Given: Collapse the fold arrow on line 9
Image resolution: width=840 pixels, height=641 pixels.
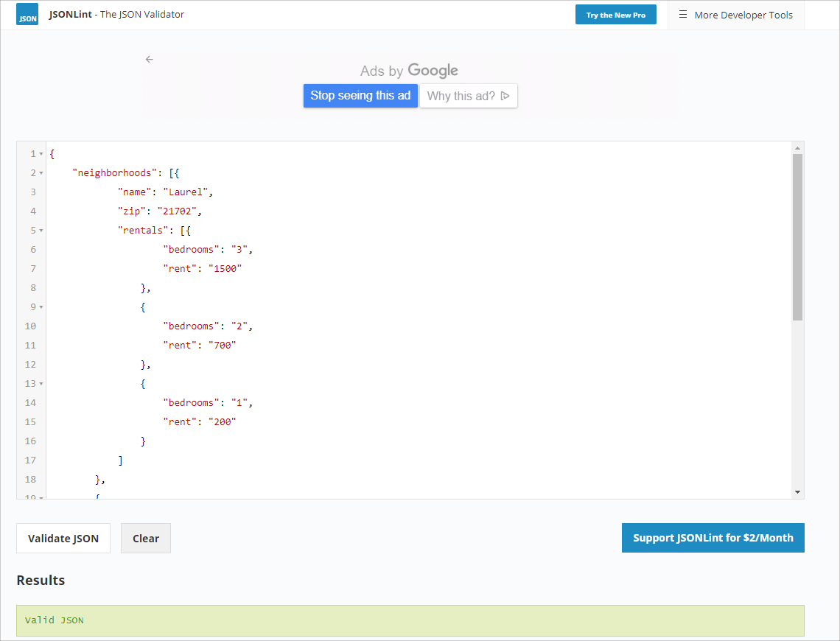Looking at the screenshot, I should coord(41,307).
